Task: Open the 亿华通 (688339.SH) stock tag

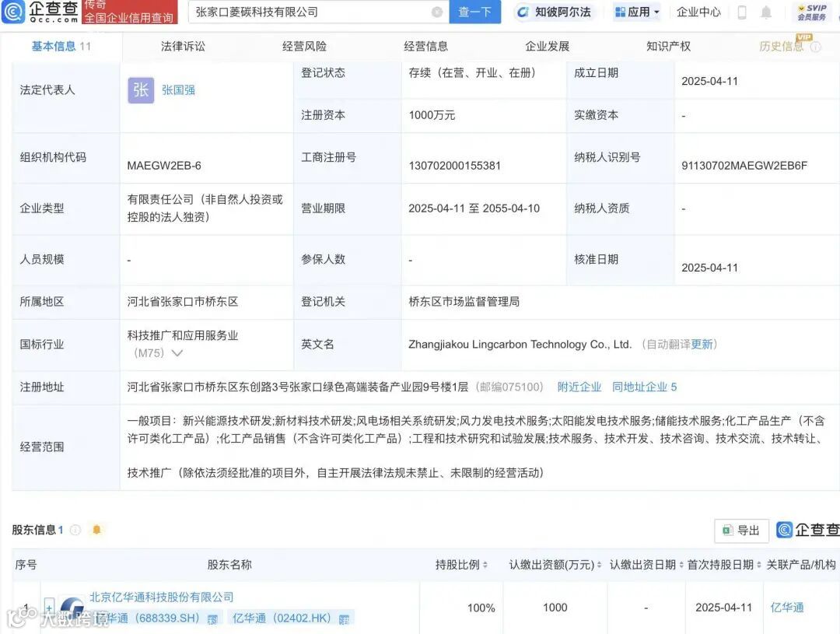Action: [157, 618]
